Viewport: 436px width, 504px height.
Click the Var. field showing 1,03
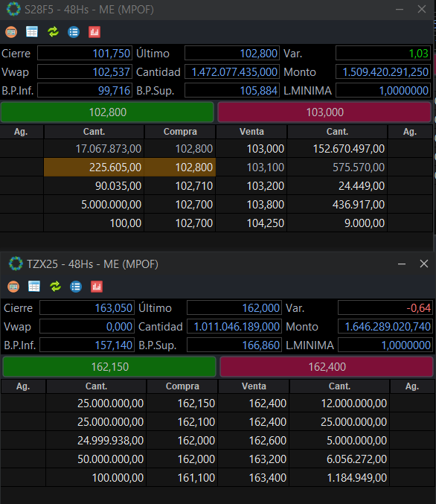pos(383,54)
